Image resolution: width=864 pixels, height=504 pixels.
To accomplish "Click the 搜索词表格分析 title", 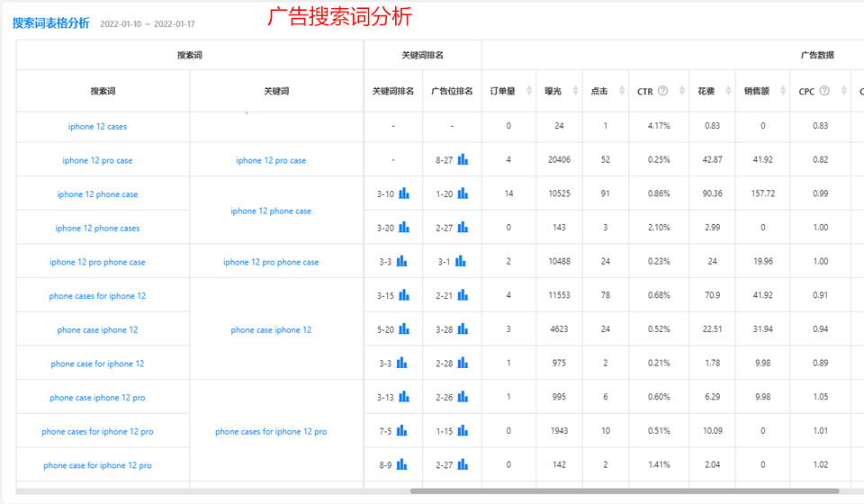I will pyautogui.click(x=50, y=23).
